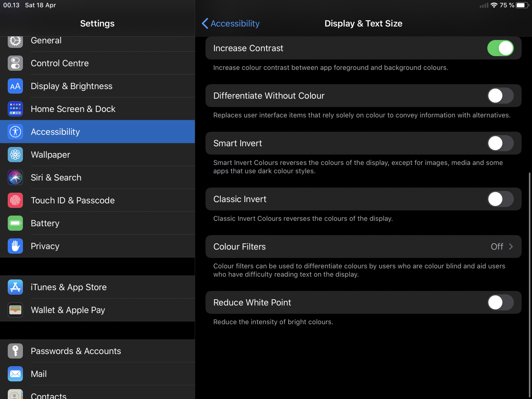The height and width of the screenshot is (399, 532).
Task: Open Display & Brightness AA icon
Action: pyautogui.click(x=15, y=86)
